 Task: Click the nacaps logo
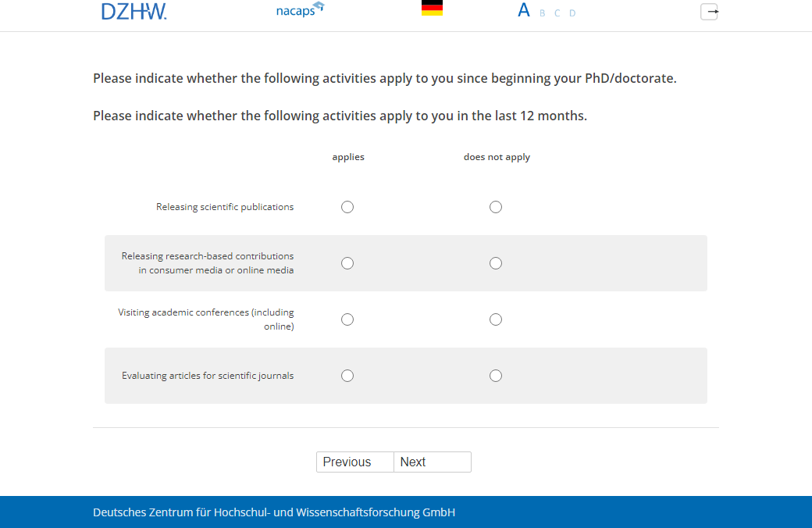tap(300, 10)
